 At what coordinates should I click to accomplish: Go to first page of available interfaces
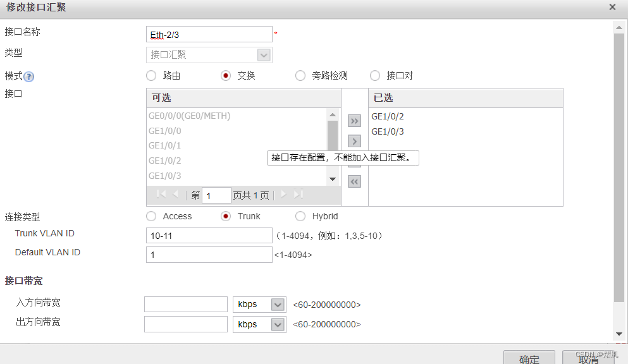[161, 195]
